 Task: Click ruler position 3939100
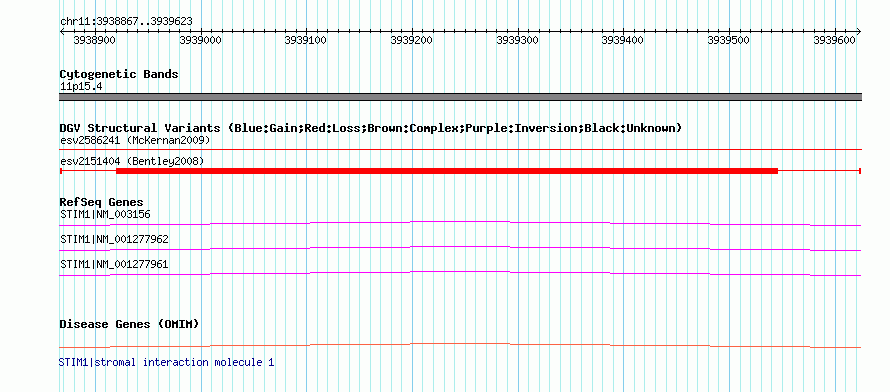(306, 40)
